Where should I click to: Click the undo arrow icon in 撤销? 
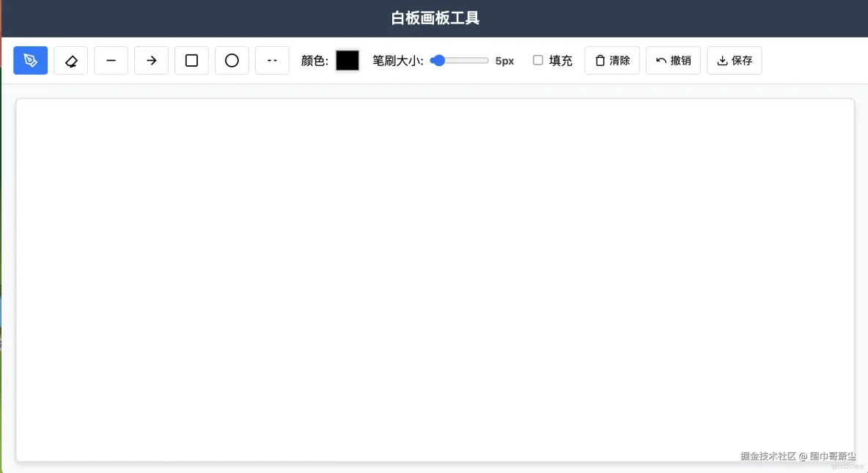[660, 60]
